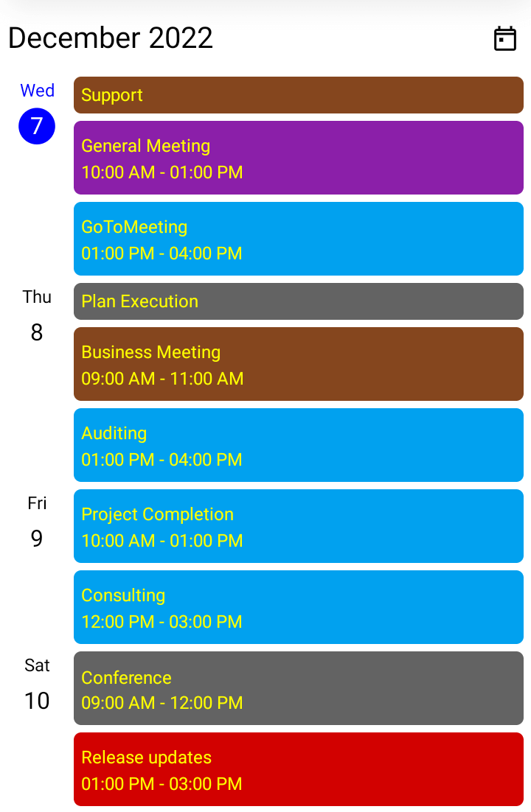Open the Conference appointment

298,688
